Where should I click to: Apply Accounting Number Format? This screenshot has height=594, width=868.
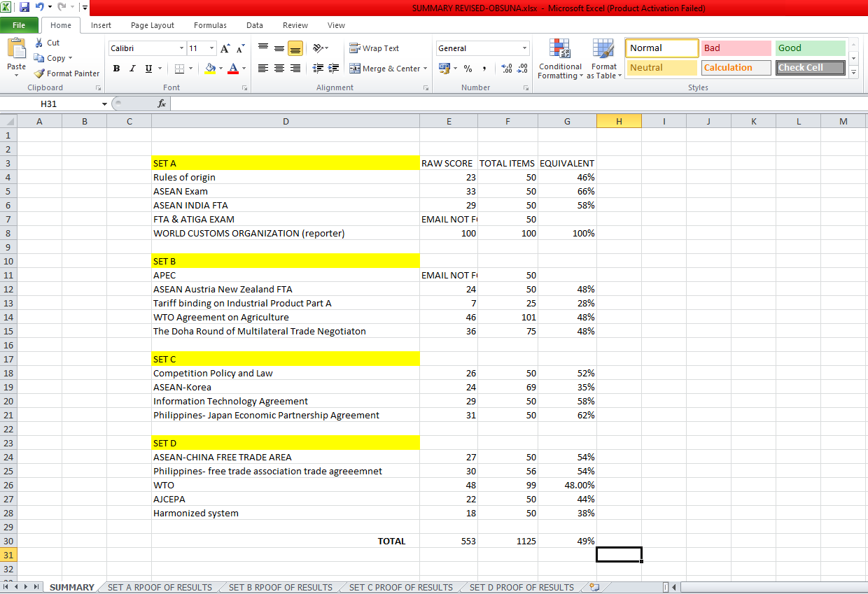(444, 69)
